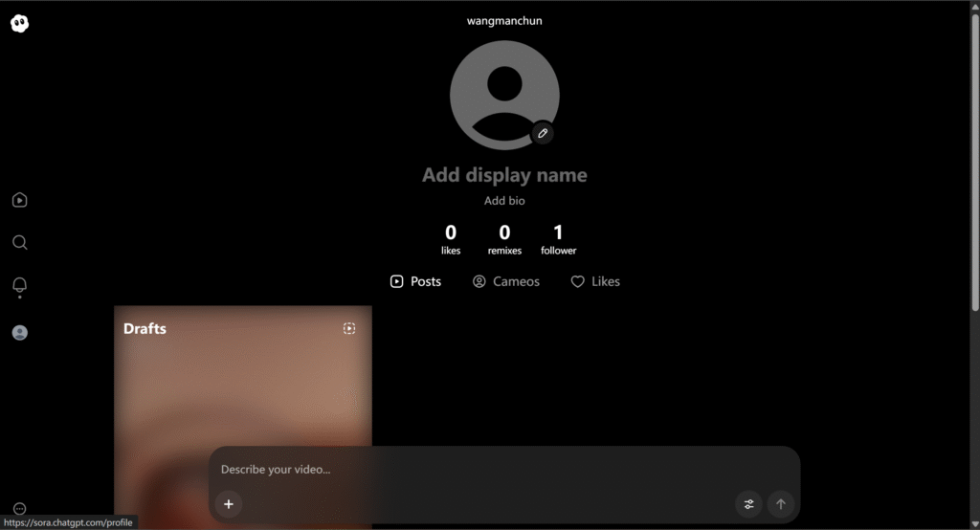Submit the prompt with the up-arrow button
Image resolution: width=980 pixels, height=530 pixels.
(x=781, y=504)
